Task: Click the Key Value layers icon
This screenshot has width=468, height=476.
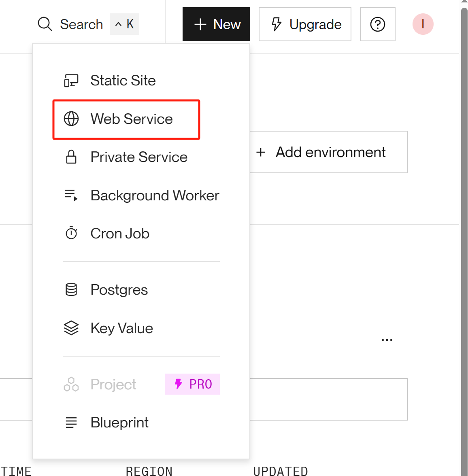Action: (x=71, y=328)
